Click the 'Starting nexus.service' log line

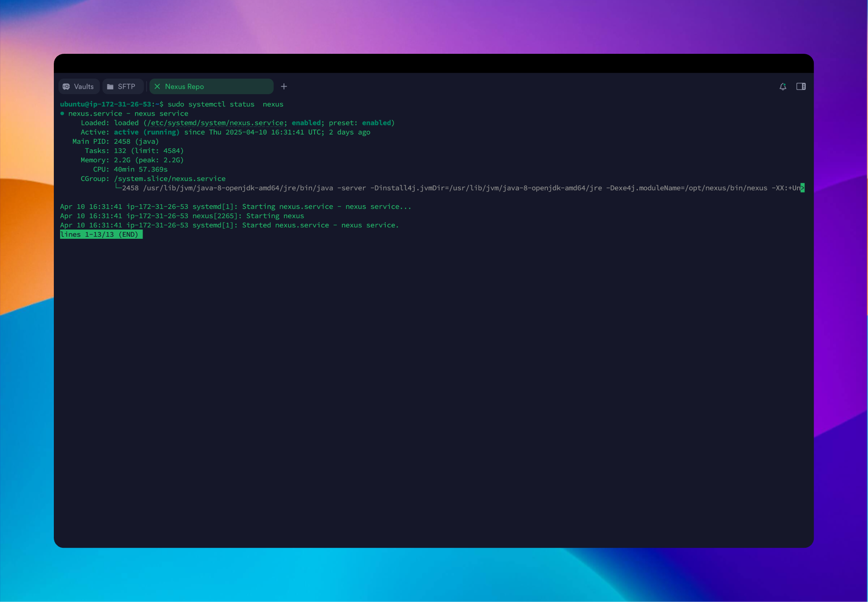[236, 207]
